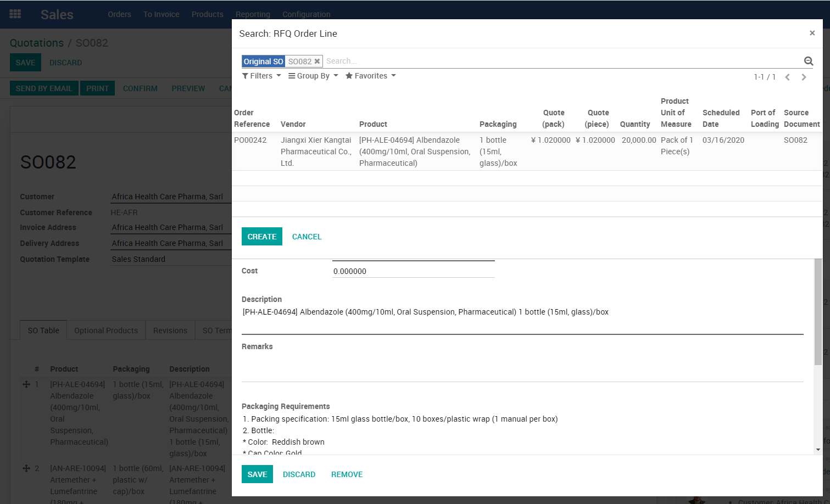Click the order line form scrollbar
This screenshot has width=830, height=504.
click(x=818, y=313)
